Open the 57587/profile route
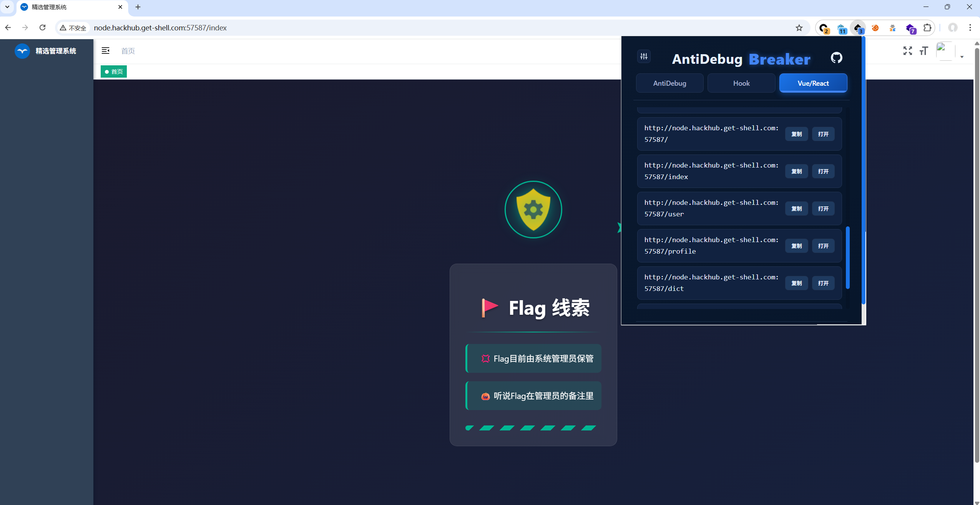 point(823,246)
